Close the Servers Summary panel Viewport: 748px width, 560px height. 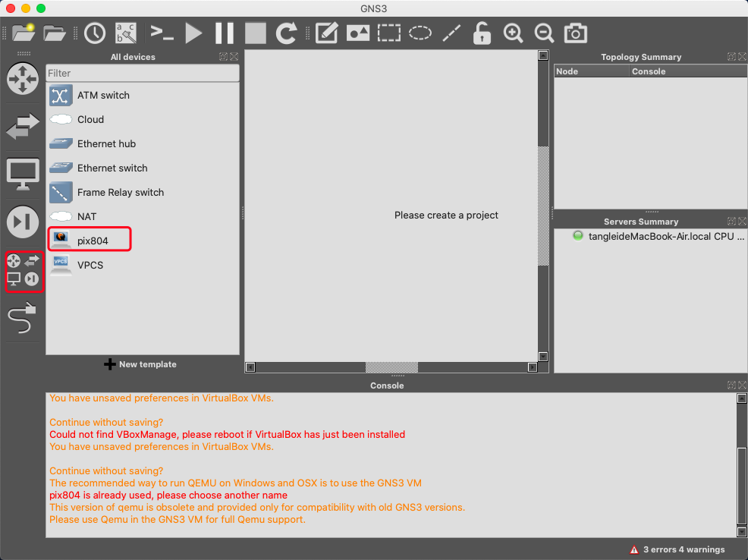742,222
